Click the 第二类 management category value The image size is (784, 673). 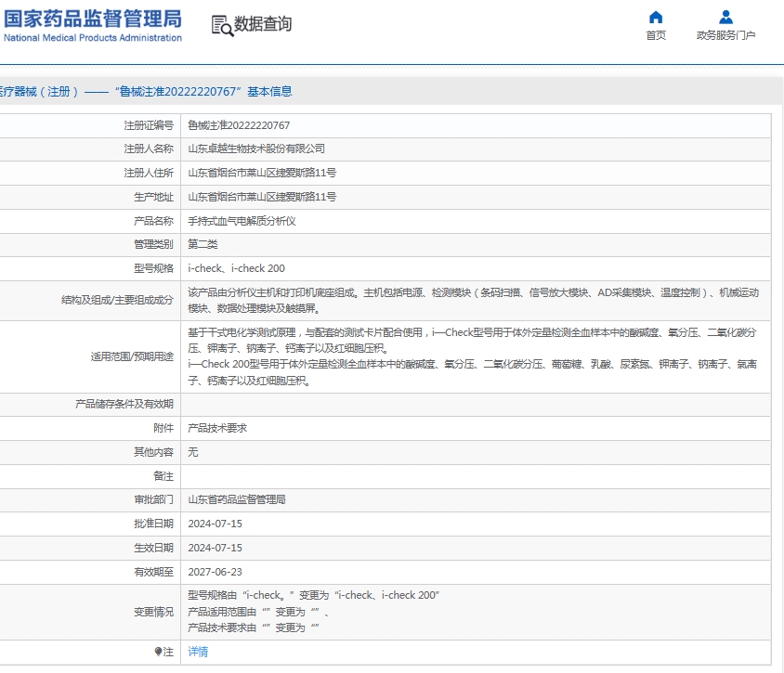point(203,244)
